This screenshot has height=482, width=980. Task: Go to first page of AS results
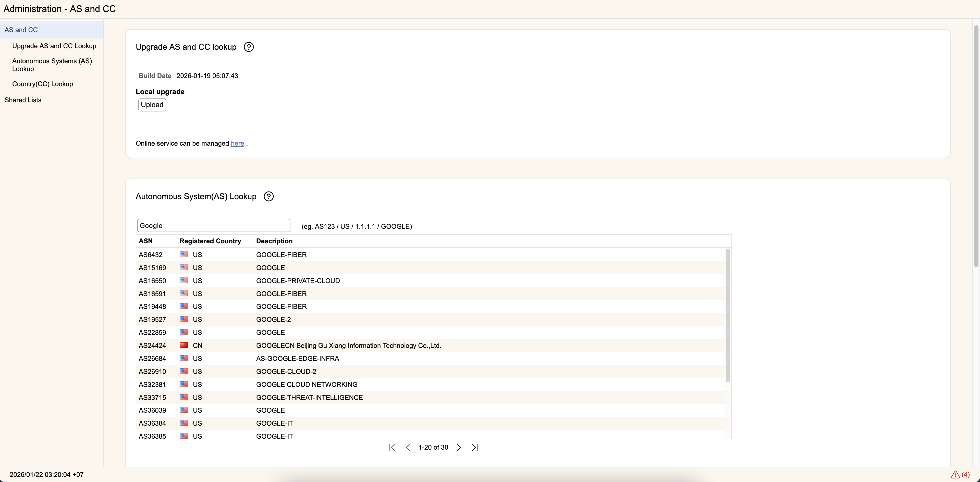[392, 447]
